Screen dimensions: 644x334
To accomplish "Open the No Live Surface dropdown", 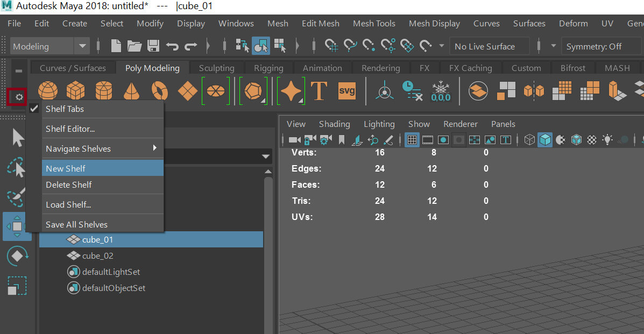I will (x=489, y=46).
